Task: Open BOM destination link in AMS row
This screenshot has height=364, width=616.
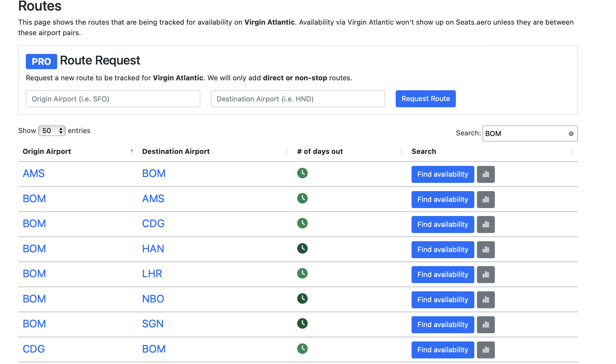Action: click(154, 174)
